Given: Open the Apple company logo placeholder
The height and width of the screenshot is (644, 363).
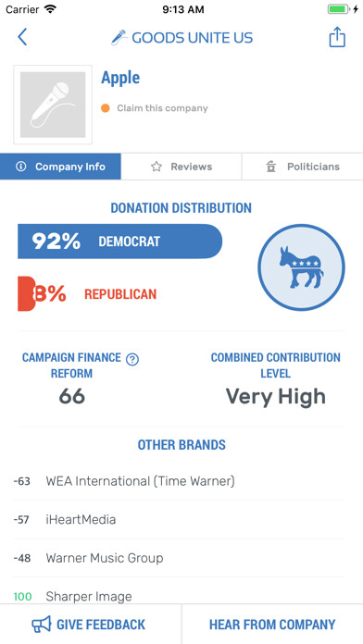Looking at the screenshot, I should [x=53, y=105].
